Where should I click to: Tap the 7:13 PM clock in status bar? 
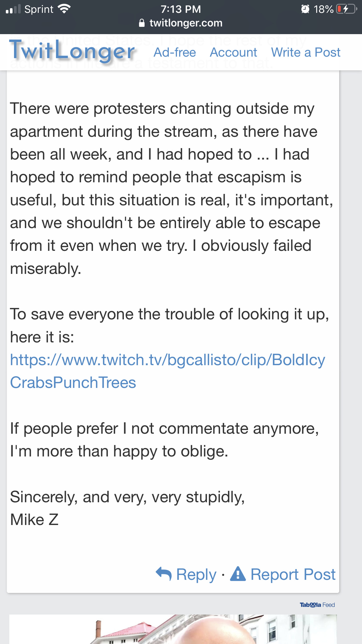(181, 9)
